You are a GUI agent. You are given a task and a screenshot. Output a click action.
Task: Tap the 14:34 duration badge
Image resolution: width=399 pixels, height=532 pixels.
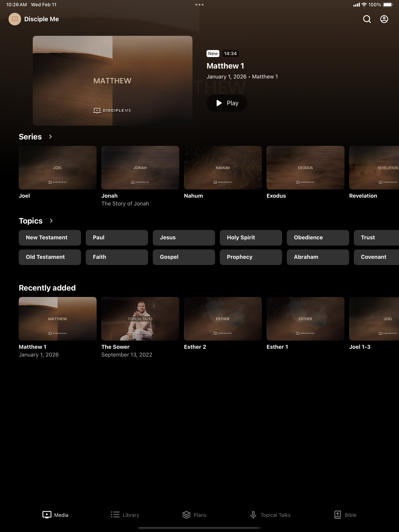[x=230, y=53]
